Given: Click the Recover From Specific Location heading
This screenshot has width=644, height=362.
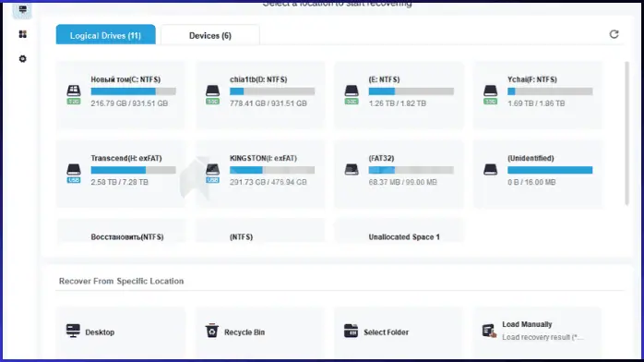Looking at the screenshot, I should tap(121, 281).
